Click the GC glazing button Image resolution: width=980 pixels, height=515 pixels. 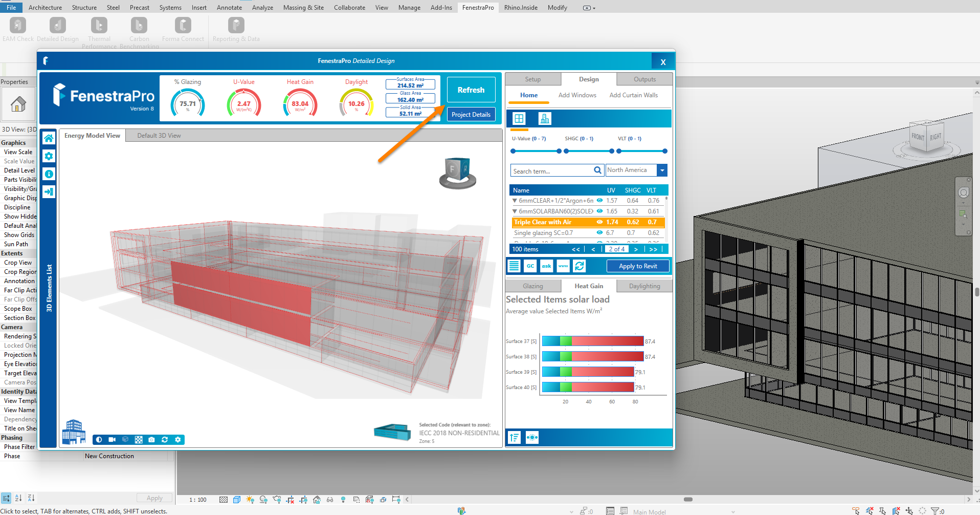click(530, 266)
